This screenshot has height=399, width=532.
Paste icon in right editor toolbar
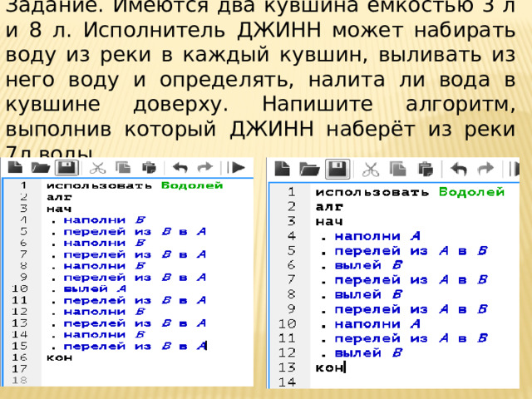tap(426, 169)
